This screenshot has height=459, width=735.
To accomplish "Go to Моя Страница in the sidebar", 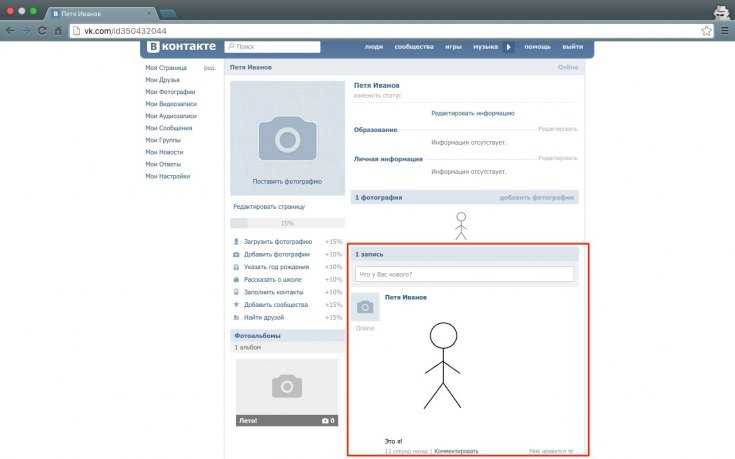I will tap(166, 68).
